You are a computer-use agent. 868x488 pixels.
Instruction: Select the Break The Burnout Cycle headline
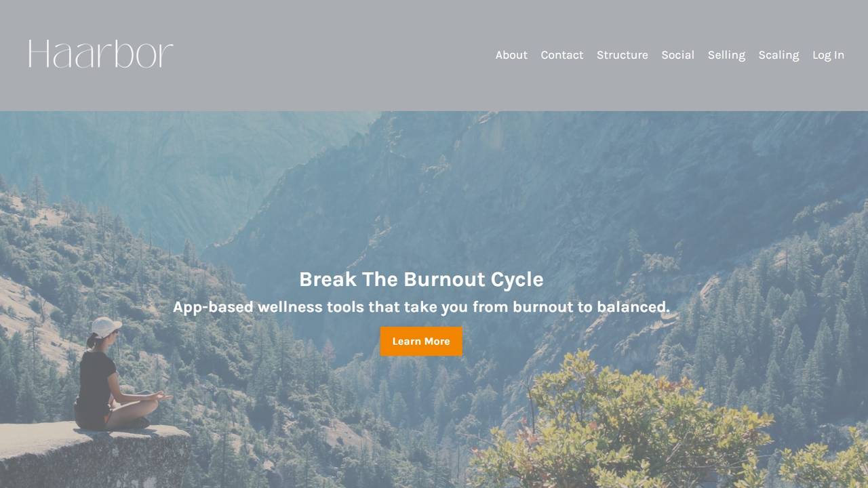tap(421, 279)
